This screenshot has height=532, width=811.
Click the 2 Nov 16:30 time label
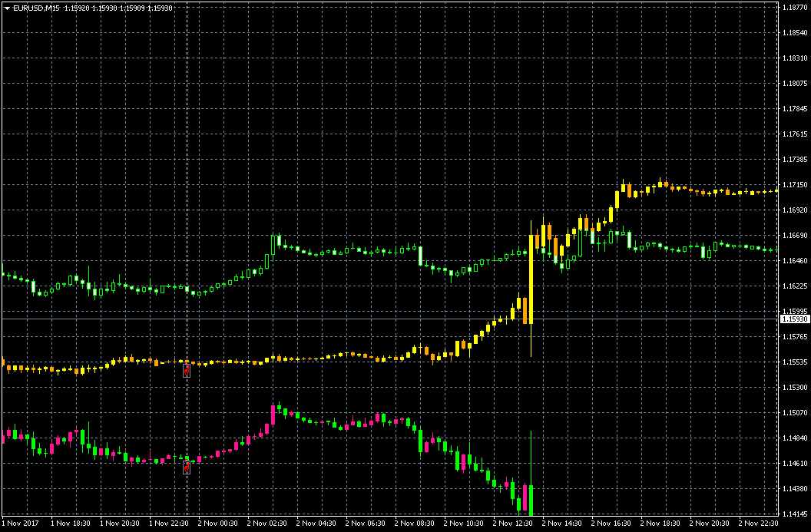tap(612, 524)
